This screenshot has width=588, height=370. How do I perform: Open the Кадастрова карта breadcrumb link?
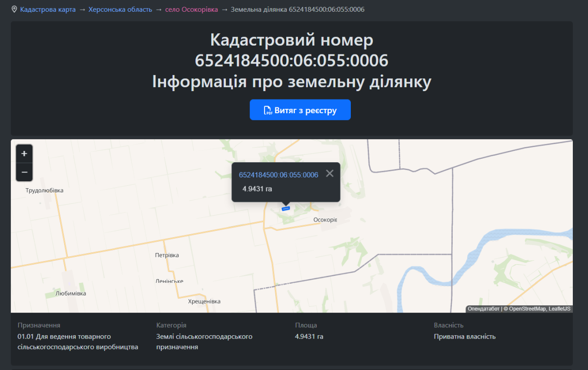pos(48,9)
